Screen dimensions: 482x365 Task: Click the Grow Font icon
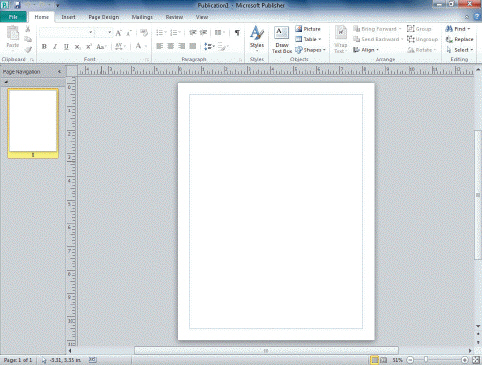point(118,33)
